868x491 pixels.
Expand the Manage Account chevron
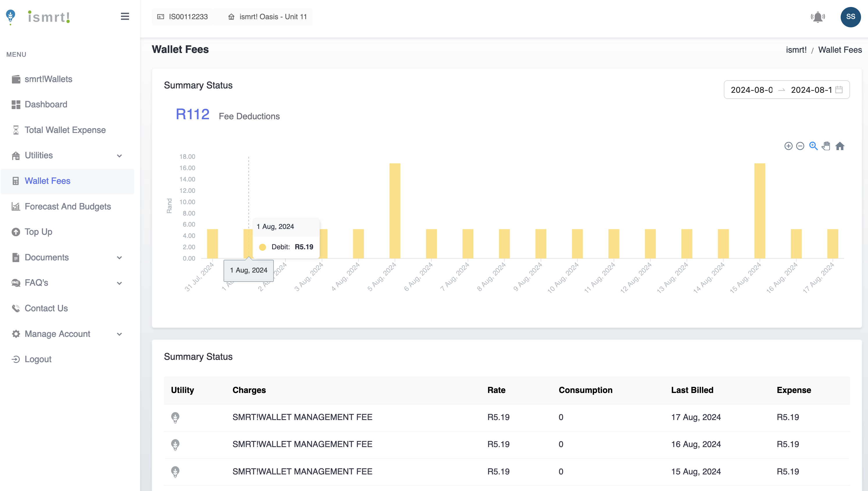119,334
